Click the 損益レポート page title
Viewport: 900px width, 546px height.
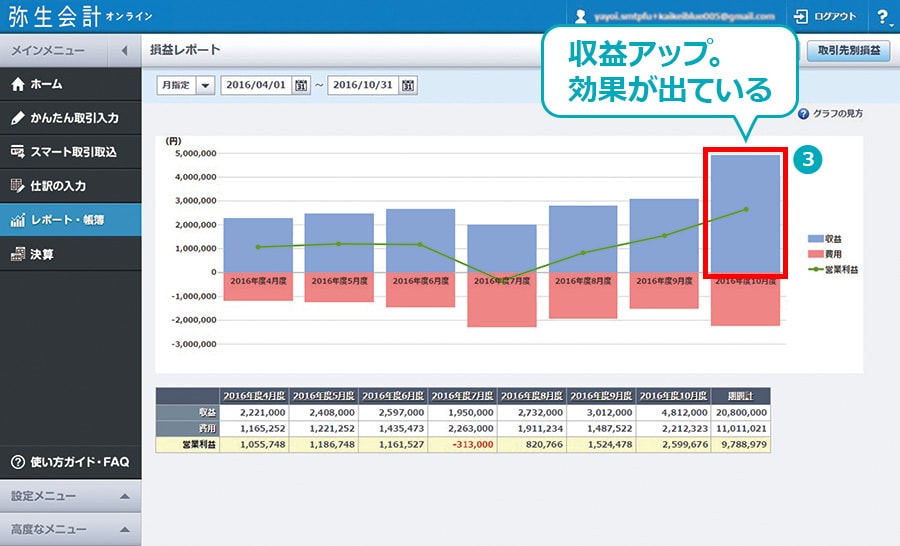[185, 50]
